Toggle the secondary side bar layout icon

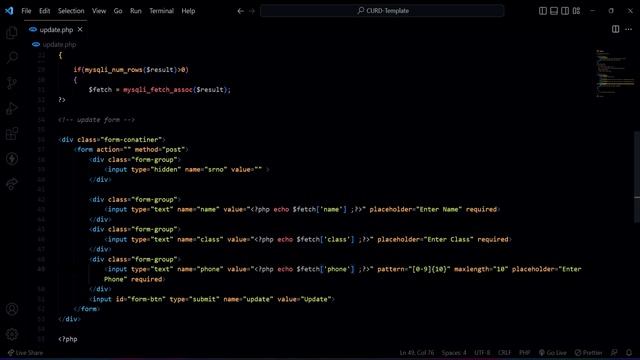(565, 11)
